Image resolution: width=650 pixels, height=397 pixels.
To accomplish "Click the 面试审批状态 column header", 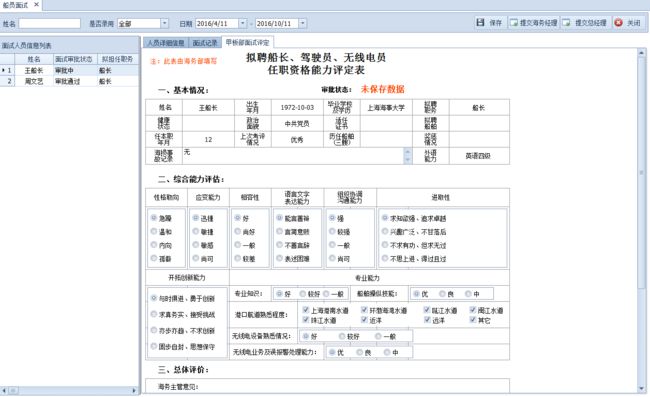I will (x=75, y=59).
